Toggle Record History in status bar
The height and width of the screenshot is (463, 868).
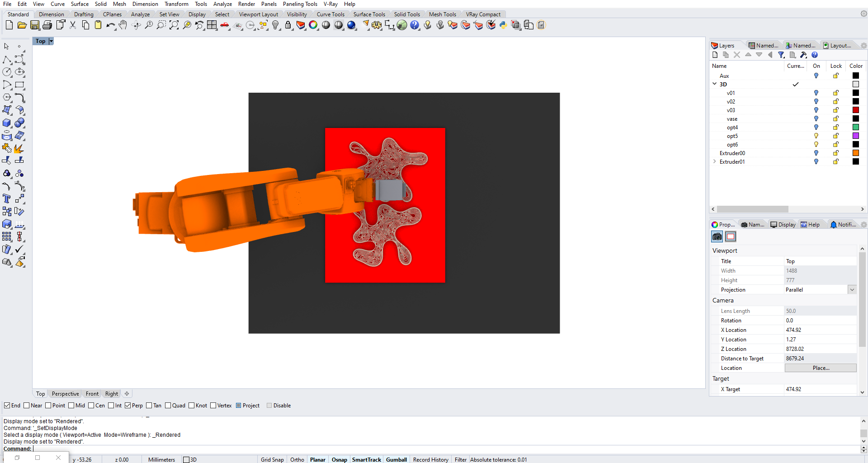tap(430, 459)
